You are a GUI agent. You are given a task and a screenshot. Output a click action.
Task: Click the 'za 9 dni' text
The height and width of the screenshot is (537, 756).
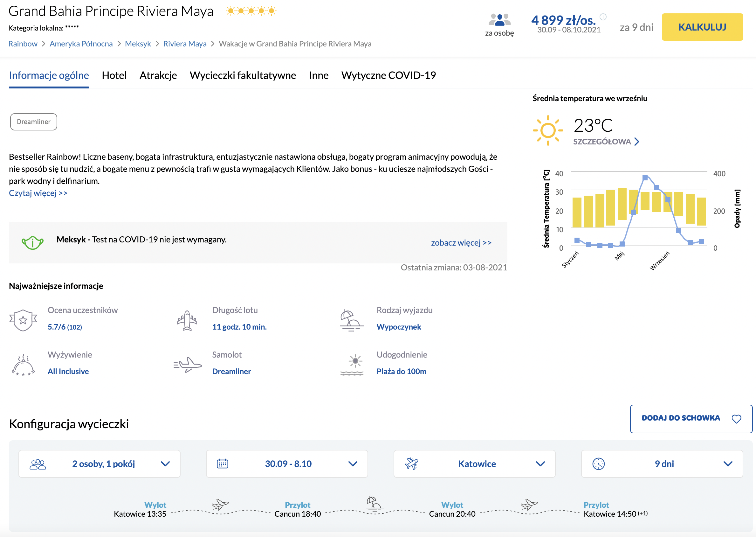(637, 27)
